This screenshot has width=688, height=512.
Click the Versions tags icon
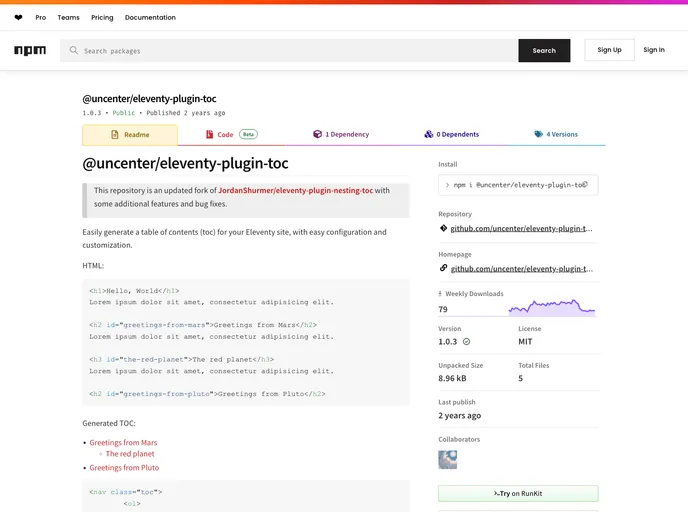(x=538, y=134)
